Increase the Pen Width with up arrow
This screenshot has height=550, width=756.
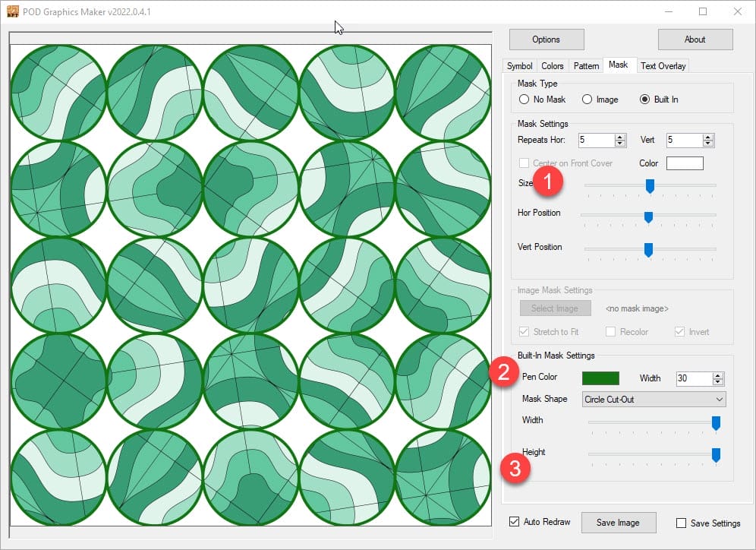pos(718,375)
